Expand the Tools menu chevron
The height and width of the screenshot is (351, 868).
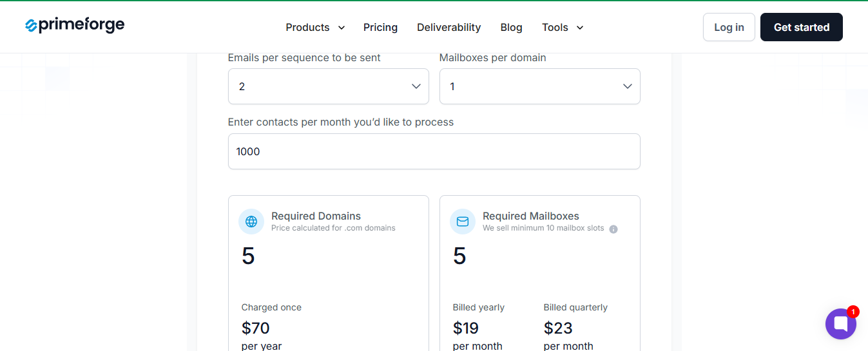point(580,28)
